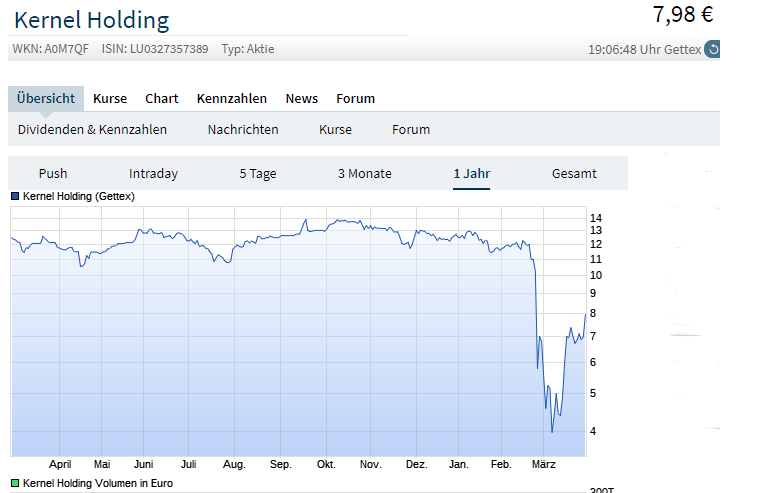Click the Nachrichten submenu link
The height and width of the screenshot is (493, 763).
click(x=243, y=130)
